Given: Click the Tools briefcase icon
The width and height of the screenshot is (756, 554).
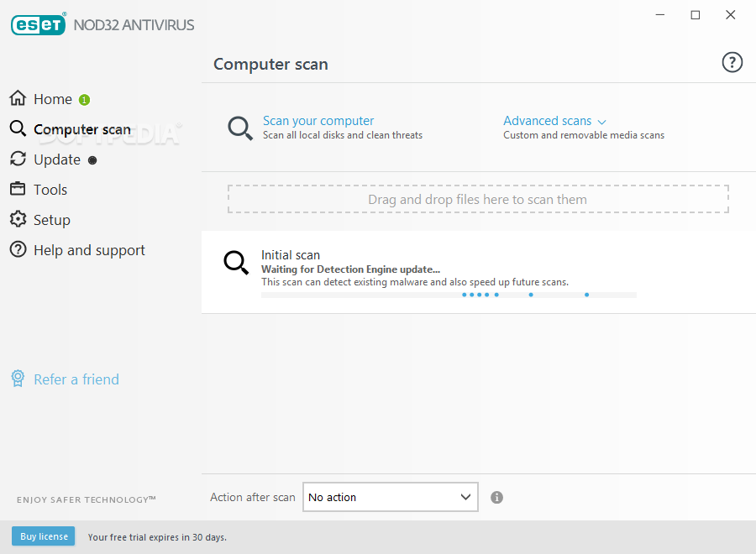Looking at the screenshot, I should point(18,188).
